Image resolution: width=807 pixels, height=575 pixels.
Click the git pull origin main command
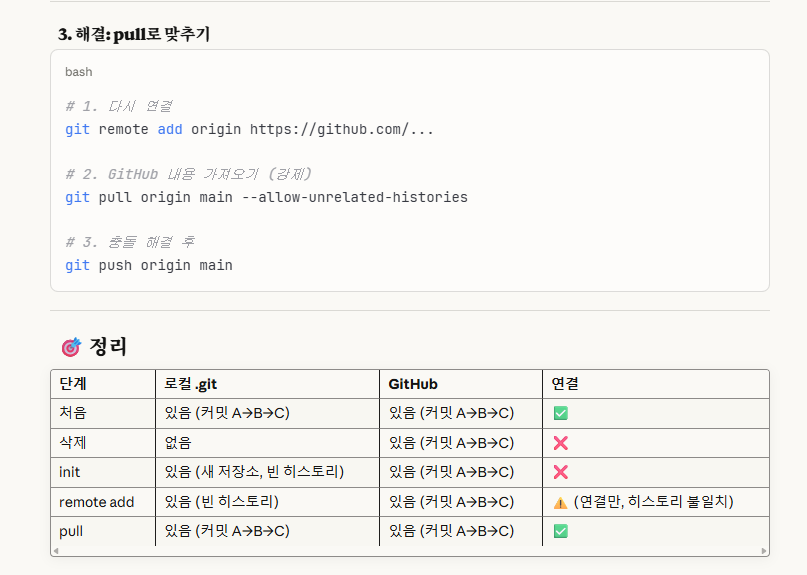[266, 197]
